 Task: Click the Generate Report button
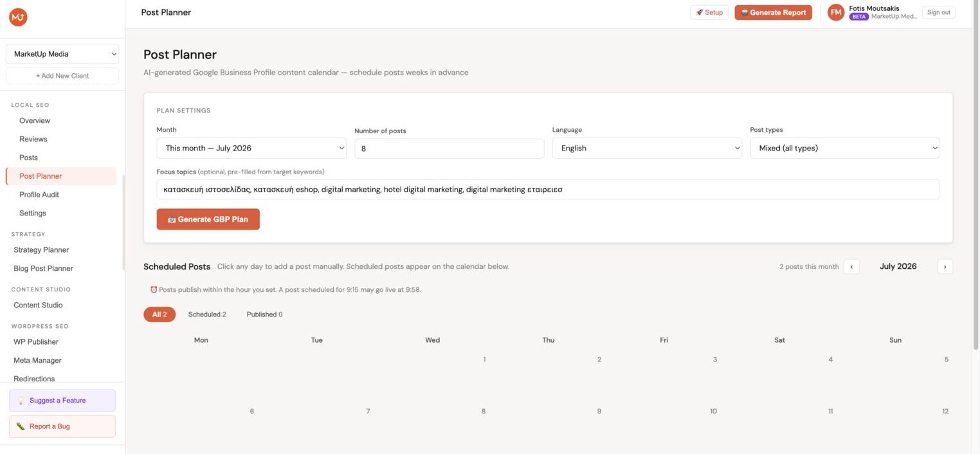click(x=773, y=12)
